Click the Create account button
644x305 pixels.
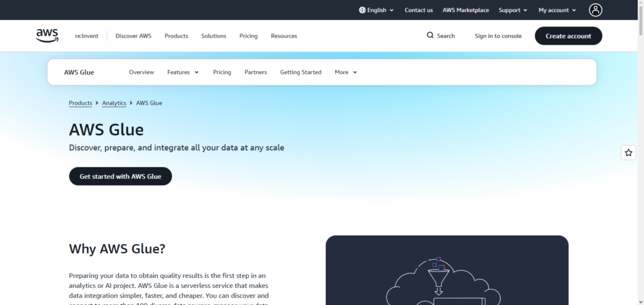[568, 36]
